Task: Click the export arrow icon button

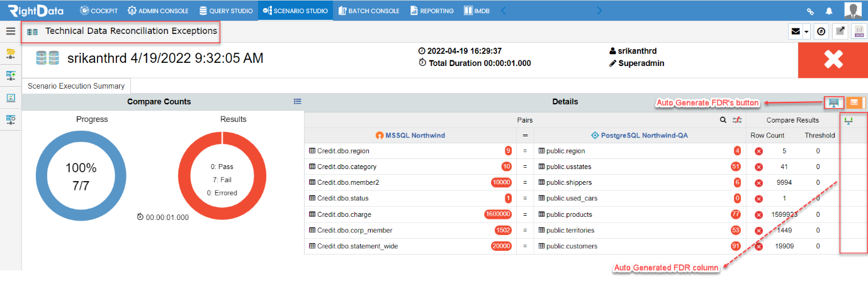Action: (840, 31)
